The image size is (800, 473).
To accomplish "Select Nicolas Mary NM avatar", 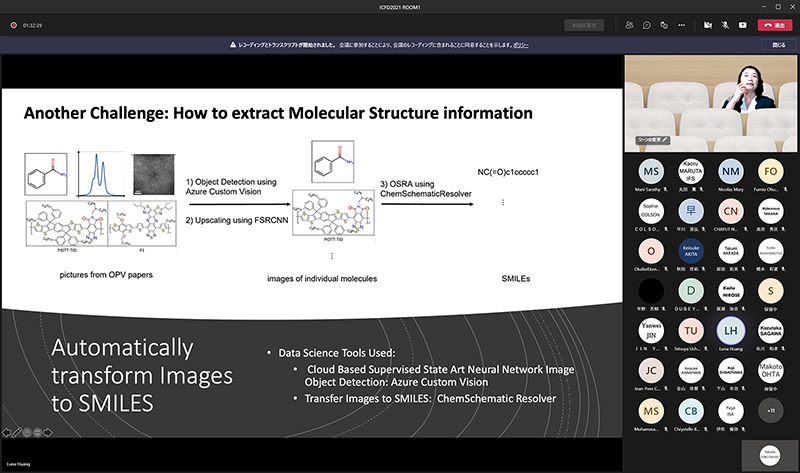I will pyautogui.click(x=731, y=171).
